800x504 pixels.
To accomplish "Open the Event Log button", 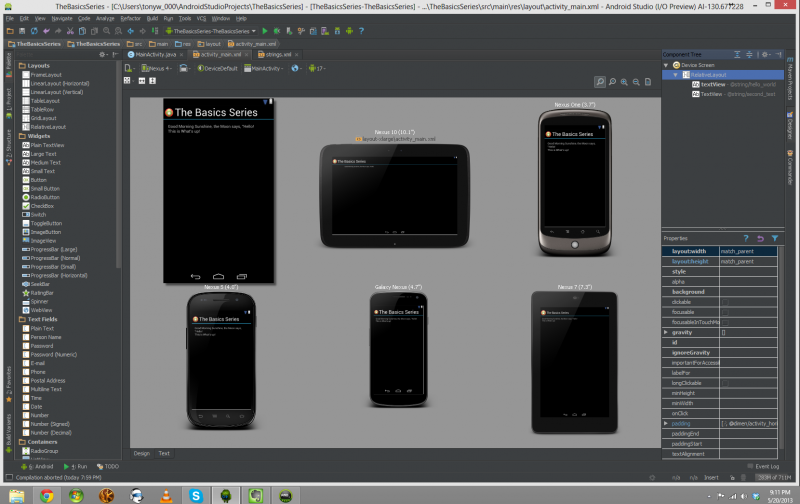I will [x=763, y=466].
